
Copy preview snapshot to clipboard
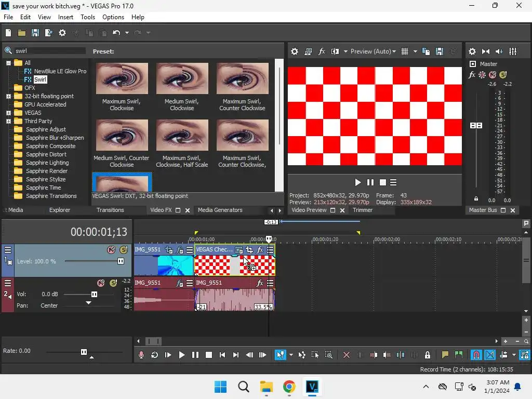pyautogui.click(x=426, y=51)
